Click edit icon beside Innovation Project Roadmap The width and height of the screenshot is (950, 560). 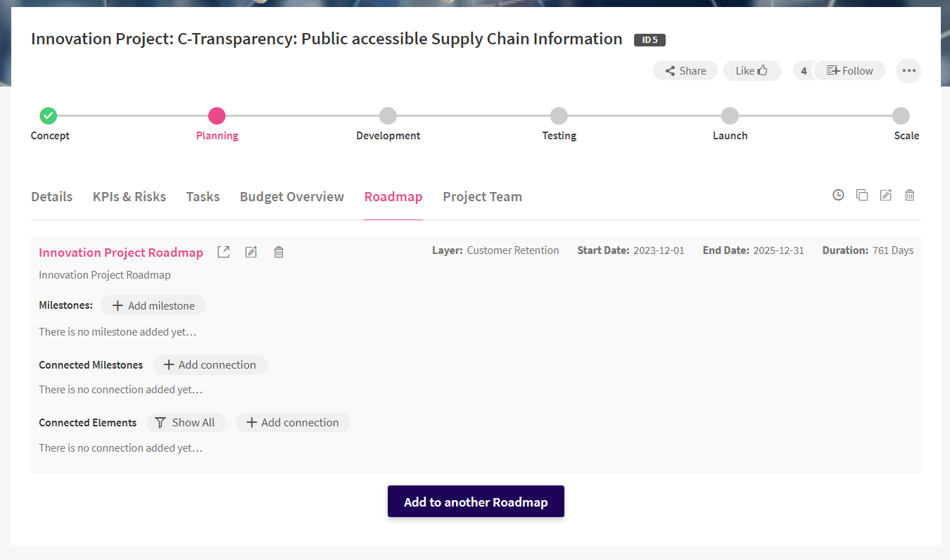[251, 252]
